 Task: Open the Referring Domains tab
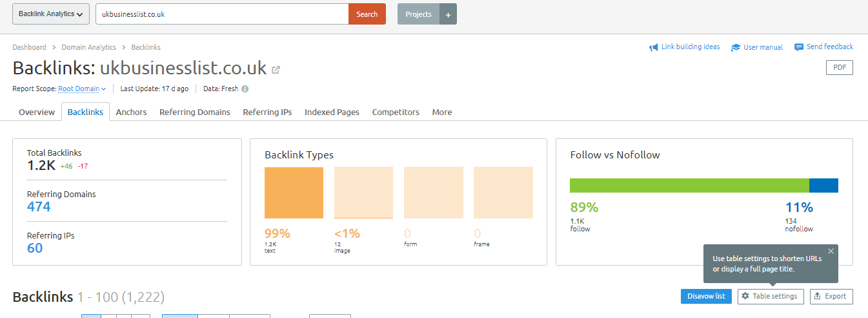(x=195, y=112)
